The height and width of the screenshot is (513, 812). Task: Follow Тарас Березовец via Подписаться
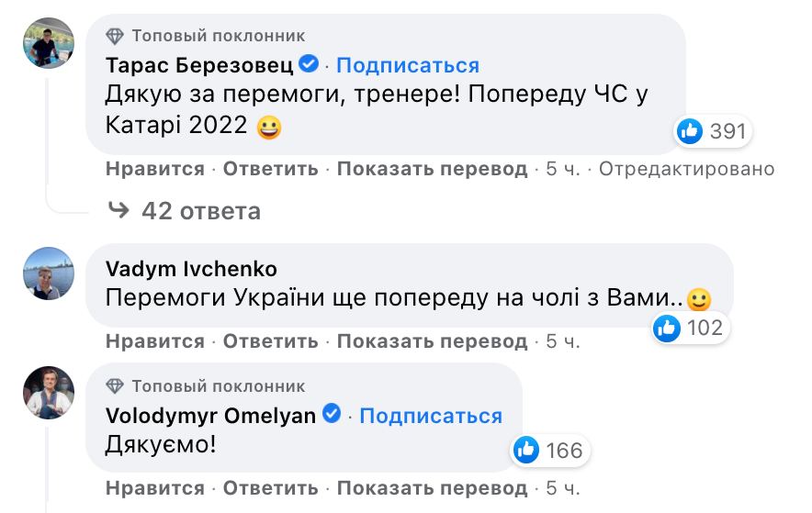click(x=408, y=65)
